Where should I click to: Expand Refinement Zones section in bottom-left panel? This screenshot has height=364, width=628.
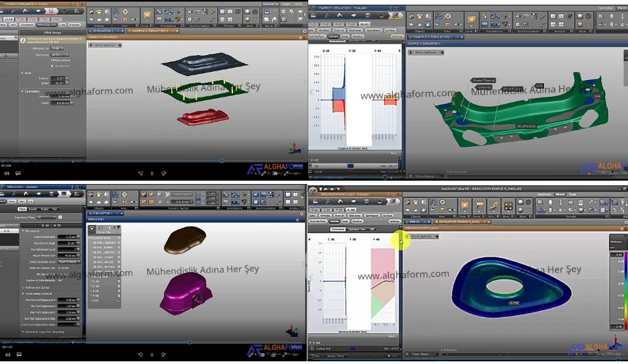pos(23,287)
